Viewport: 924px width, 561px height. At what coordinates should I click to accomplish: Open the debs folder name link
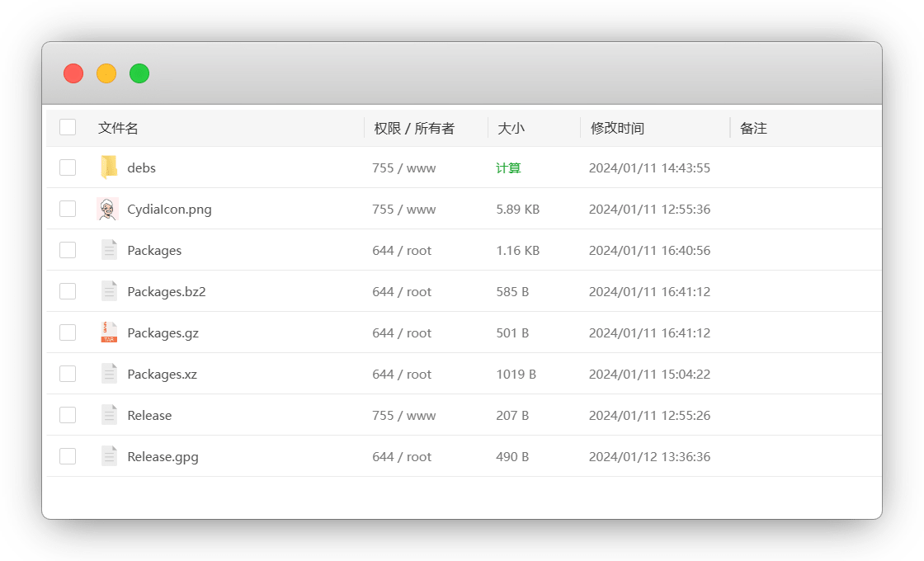pyautogui.click(x=141, y=168)
